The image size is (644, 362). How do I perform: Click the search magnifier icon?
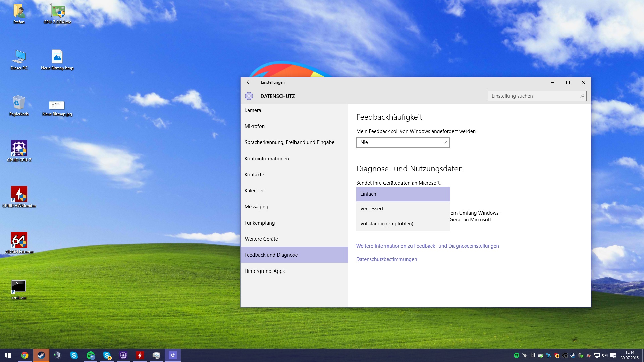(582, 96)
